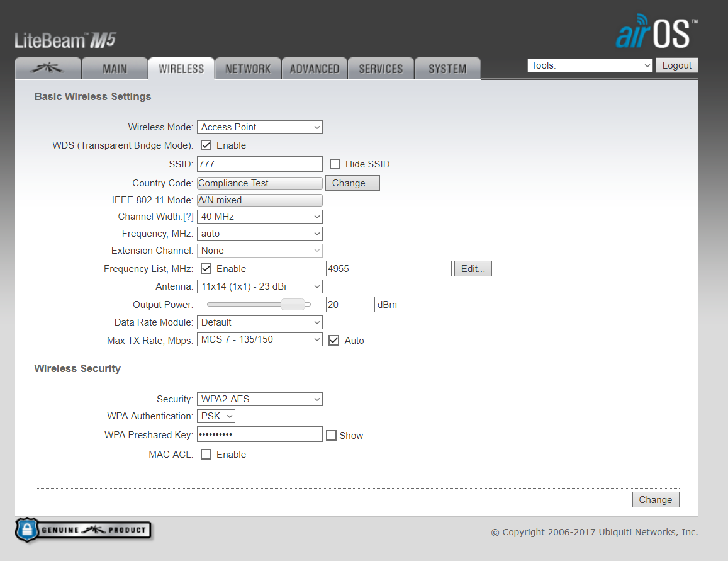Click the Output Power dBm field
728x561 pixels.
pyautogui.click(x=350, y=305)
